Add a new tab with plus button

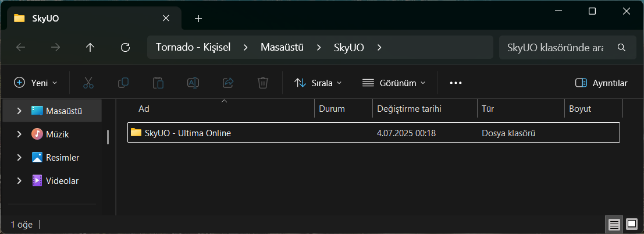tap(198, 19)
